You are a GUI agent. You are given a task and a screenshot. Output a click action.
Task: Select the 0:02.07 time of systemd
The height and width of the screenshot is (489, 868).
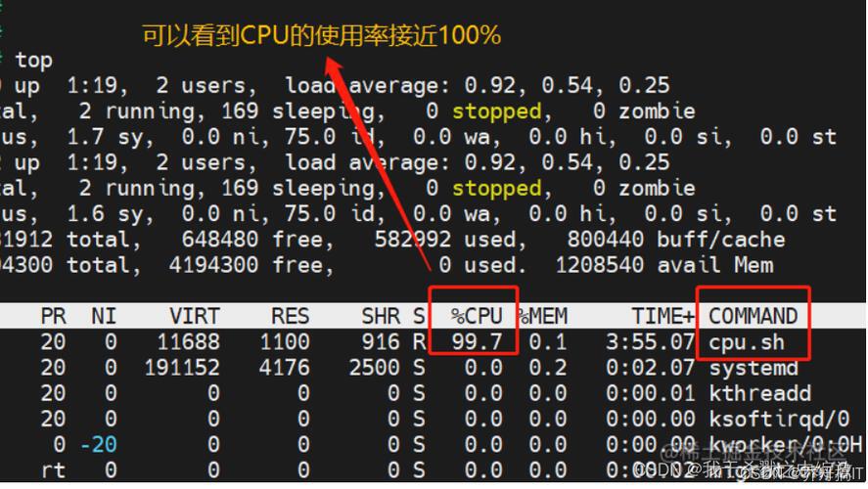tap(650, 368)
